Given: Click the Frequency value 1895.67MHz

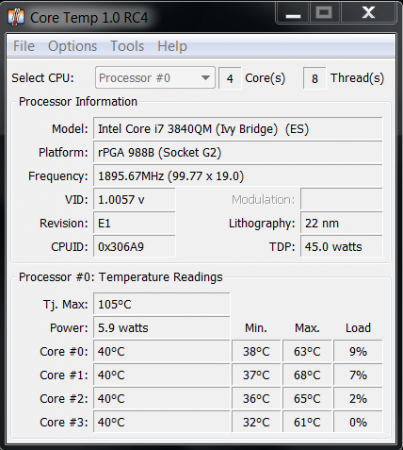Looking at the screenshot, I should point(238,176).
